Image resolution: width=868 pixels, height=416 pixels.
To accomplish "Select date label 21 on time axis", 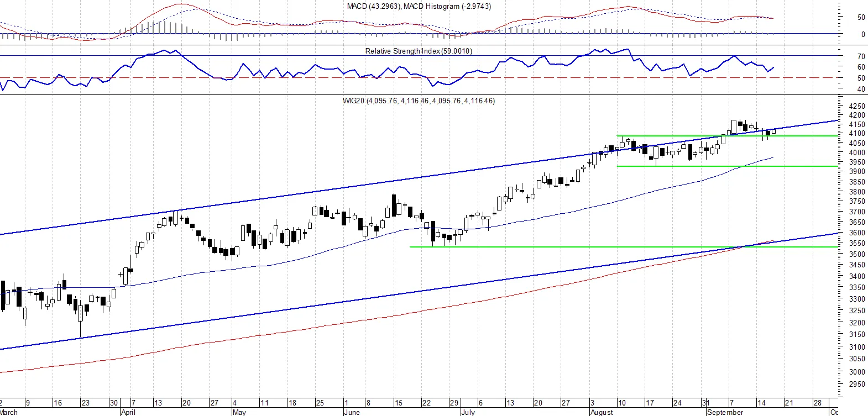I will click(x=789, y=403).
